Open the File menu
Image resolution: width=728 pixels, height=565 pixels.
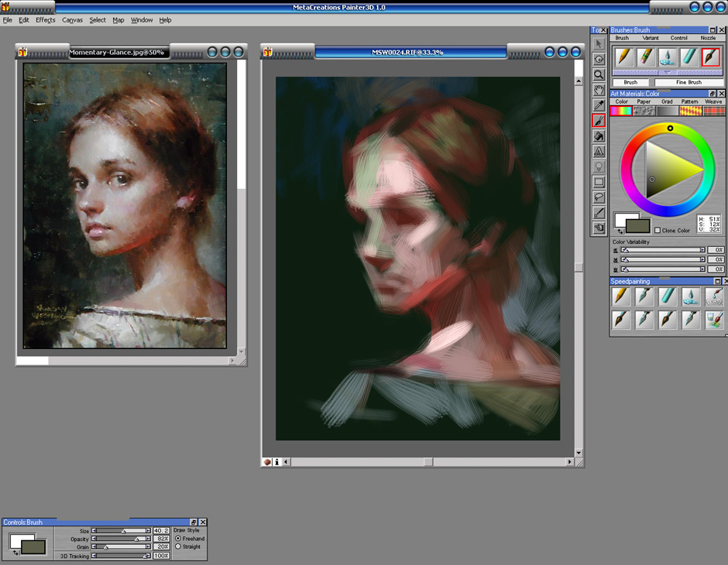[8, 20]
